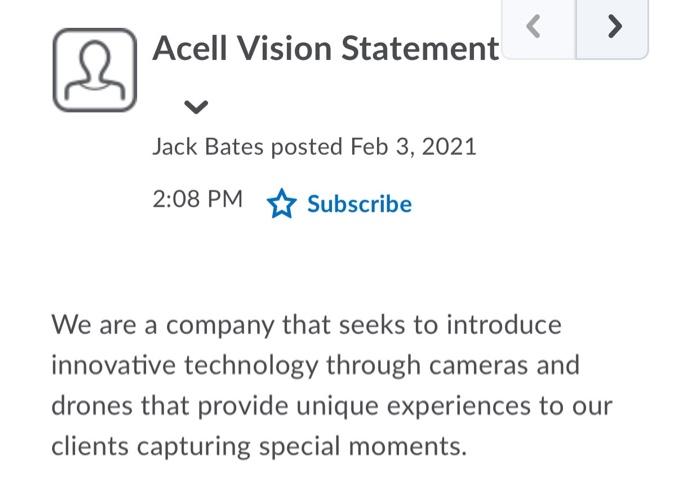Click the word 'Statement' in the title
The width and height of the screenshot is (700, 487).
[x=420, y=48]
